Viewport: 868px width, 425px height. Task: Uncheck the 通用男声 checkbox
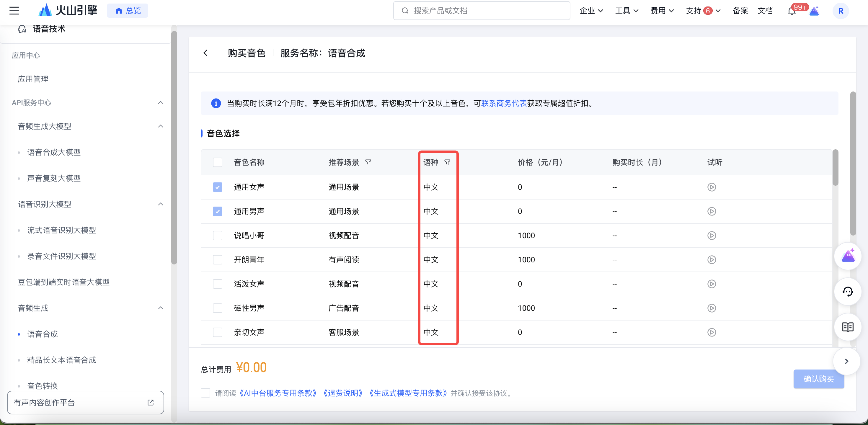click(218, 211)
